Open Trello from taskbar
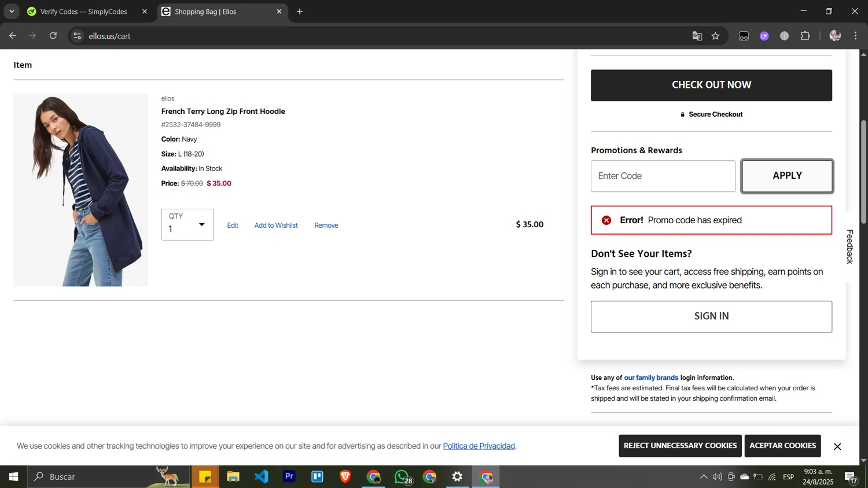868x488 pixels. 317,477
